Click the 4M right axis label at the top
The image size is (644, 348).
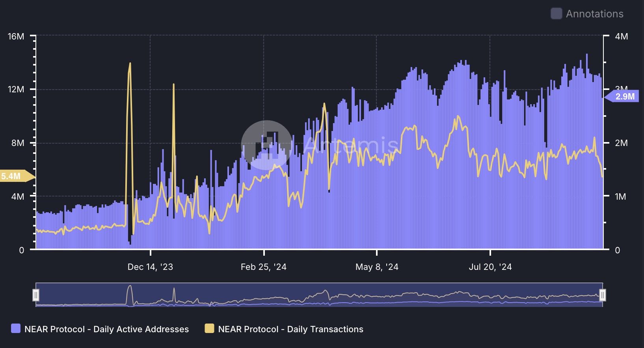point(622,36)
